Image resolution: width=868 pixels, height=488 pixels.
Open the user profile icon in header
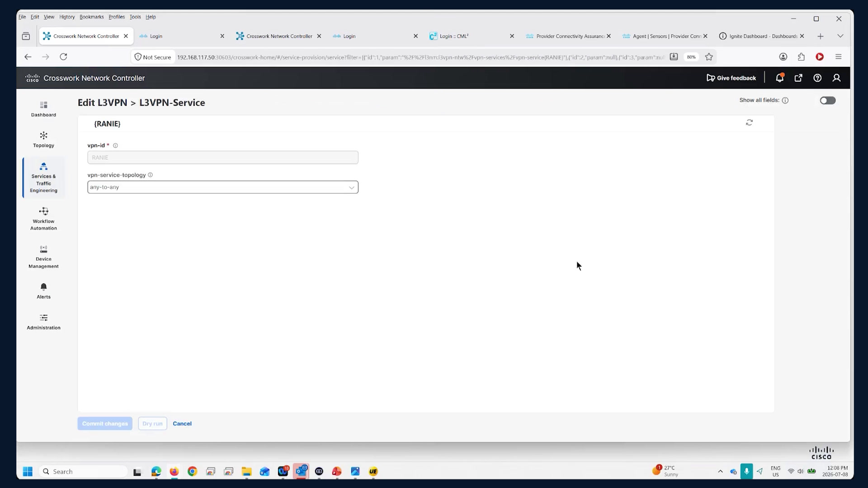tap(836, 78)
